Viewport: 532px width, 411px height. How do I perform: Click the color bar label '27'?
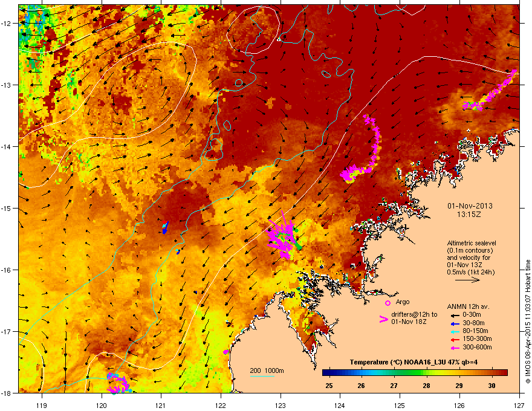(x=394, y=386)
